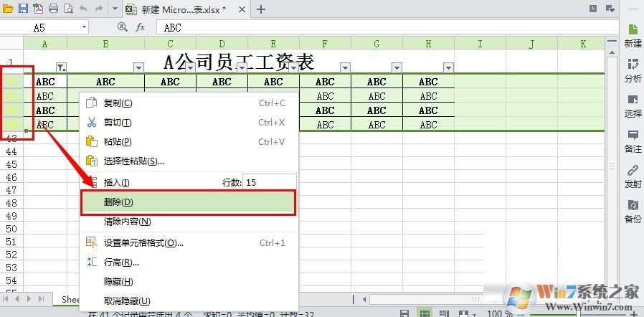This screenshot has height=317, width=644.
Task: Click the new tab plus button
Action: pos(260,9)
